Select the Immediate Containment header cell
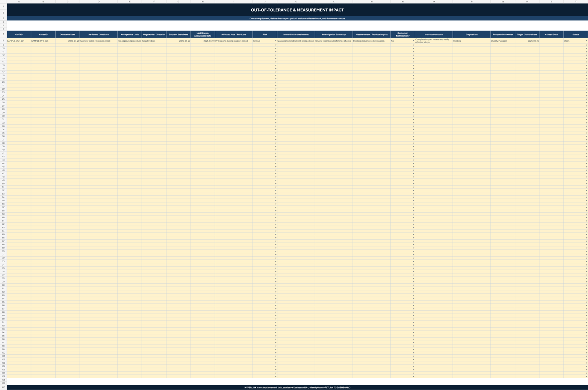 pos(296,35)
